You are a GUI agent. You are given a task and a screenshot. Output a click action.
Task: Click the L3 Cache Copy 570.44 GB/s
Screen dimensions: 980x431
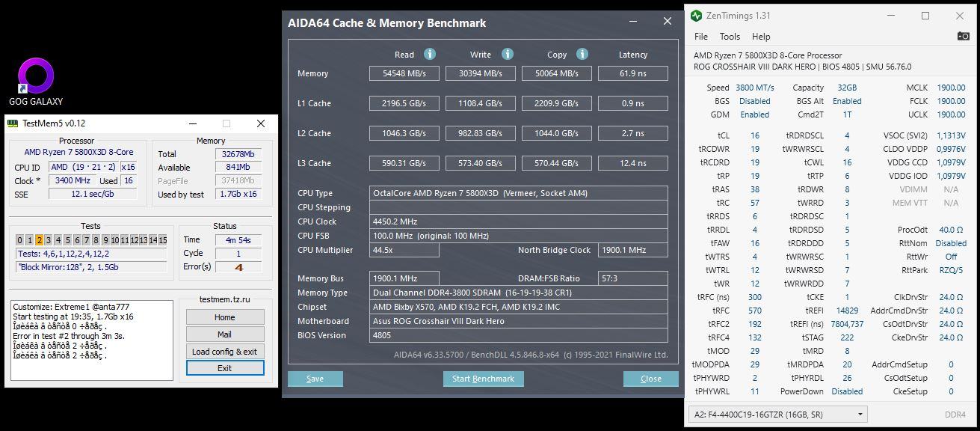click(557, 163)
